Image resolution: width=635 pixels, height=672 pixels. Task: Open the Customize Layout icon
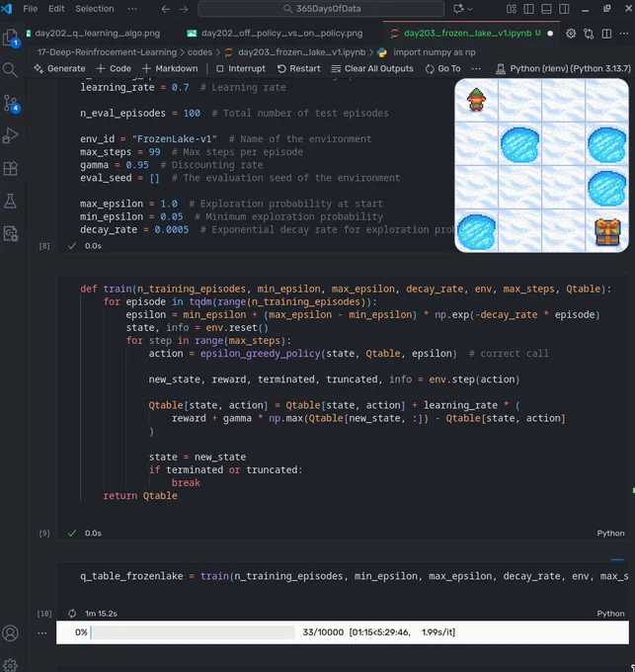[512, 9]
